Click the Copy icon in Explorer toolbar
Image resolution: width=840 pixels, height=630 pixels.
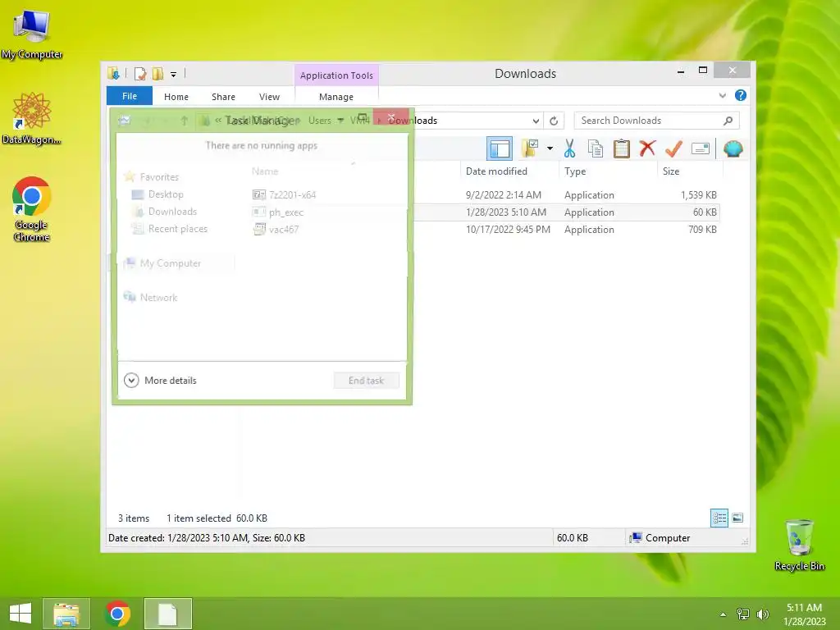click(x=596, y=148)
